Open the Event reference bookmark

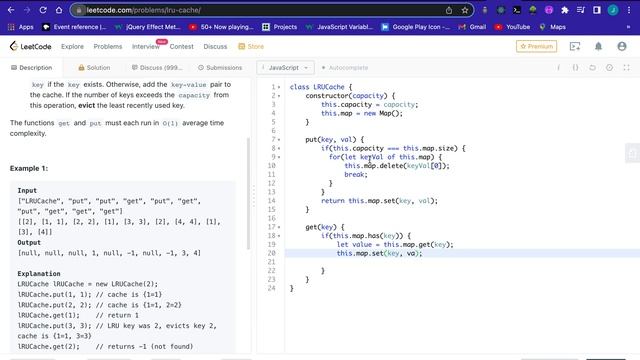click(75, 27)
